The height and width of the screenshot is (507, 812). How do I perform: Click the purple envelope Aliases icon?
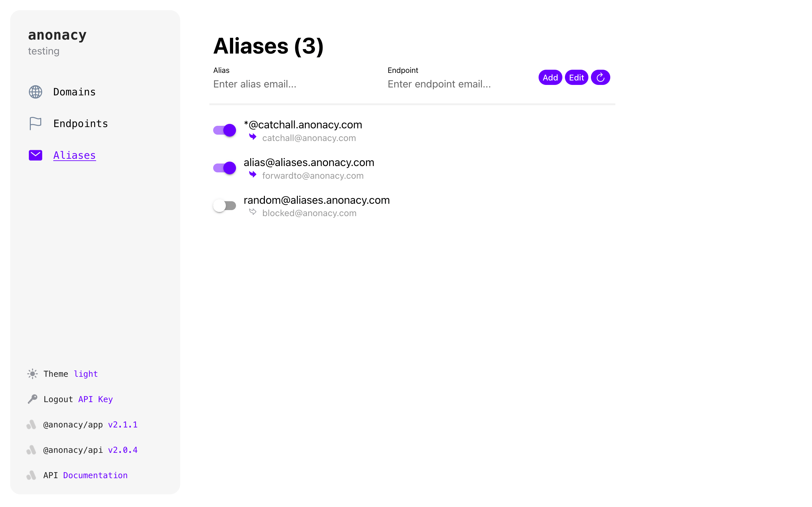click(x=35, y=155)
